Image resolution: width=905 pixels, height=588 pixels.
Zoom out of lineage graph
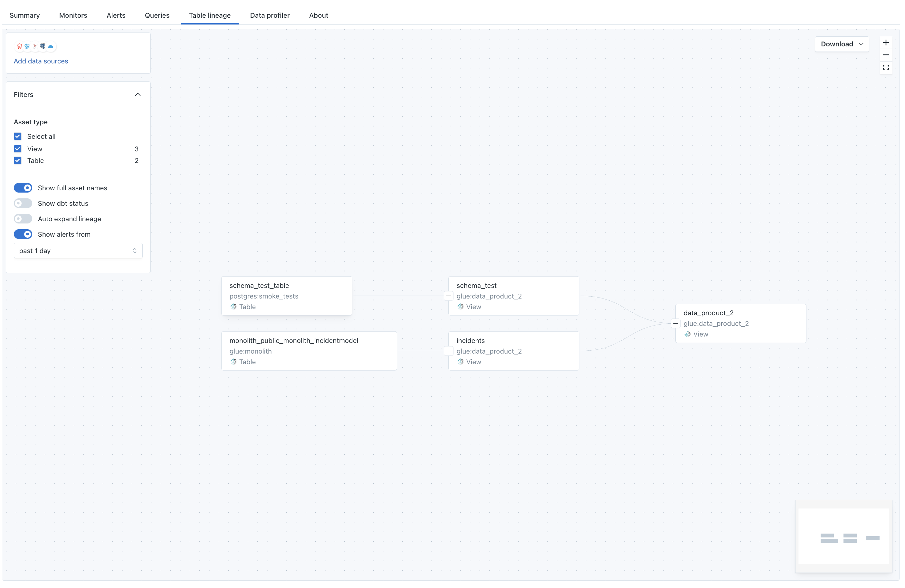(x=886, y=55)
